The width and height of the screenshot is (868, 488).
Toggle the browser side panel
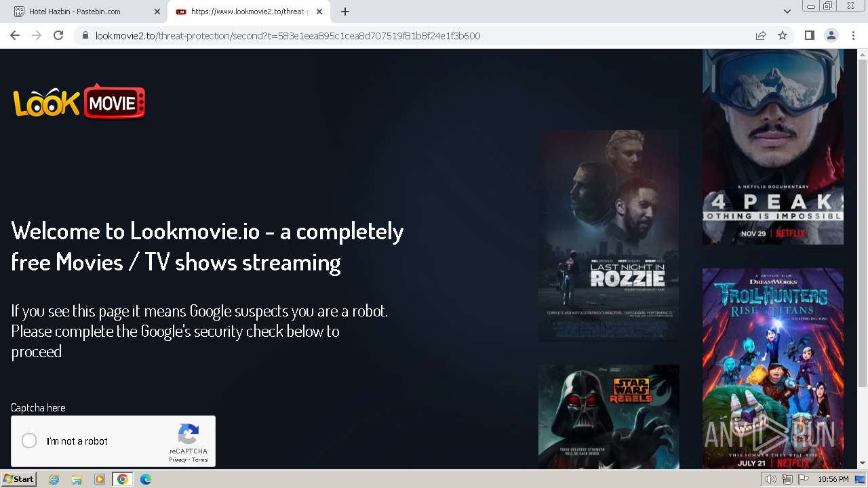(x=809, y=35)
